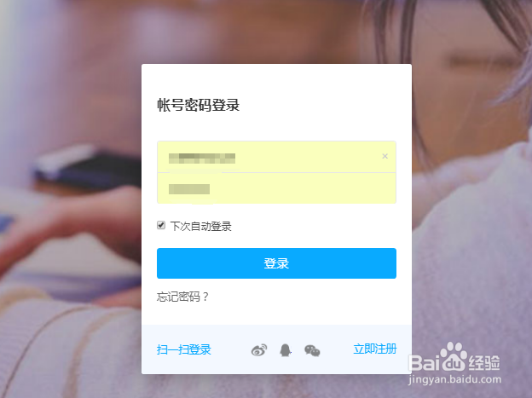Click the 帐号密码登录 heading
Image resolution: width=532 pixels, height=398 pixels.
(199, 105)
